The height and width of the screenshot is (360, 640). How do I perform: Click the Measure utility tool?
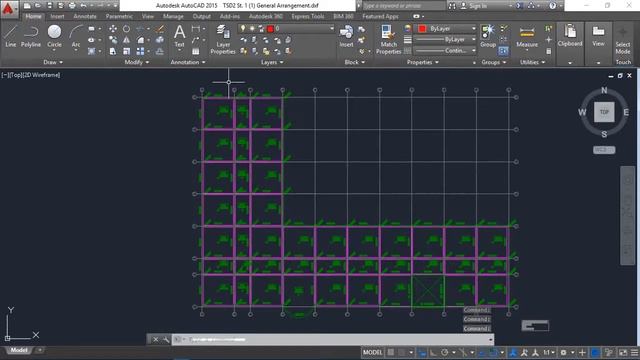click(x=527, y=36)
